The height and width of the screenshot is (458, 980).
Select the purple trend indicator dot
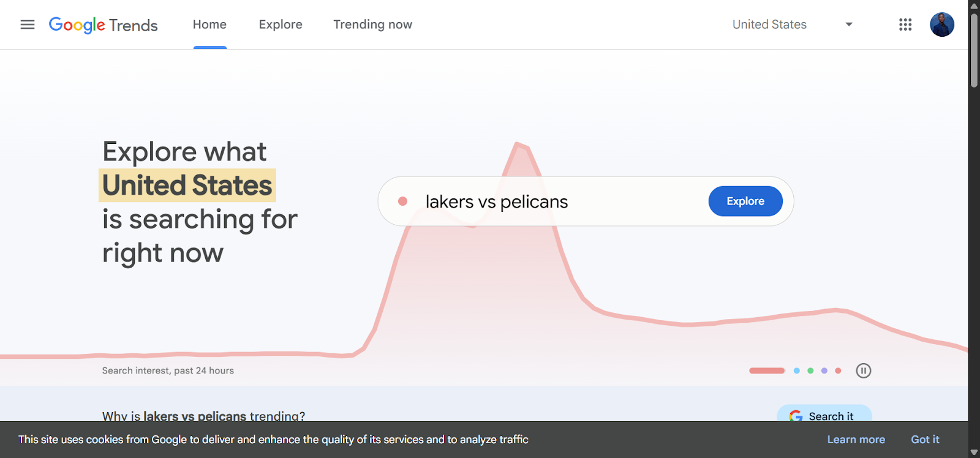pyautogui.click(x=824, y=370)
